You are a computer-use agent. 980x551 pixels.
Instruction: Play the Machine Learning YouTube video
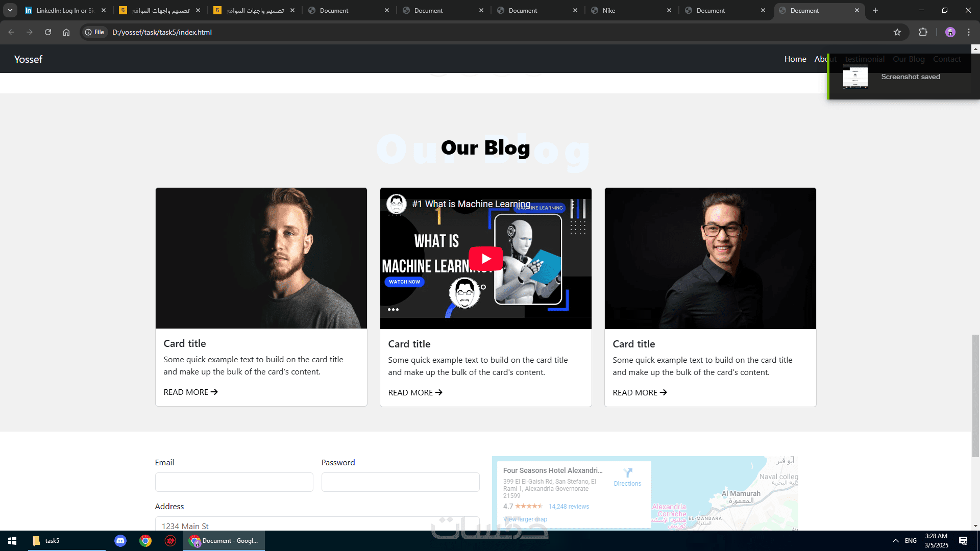point(485,259)
